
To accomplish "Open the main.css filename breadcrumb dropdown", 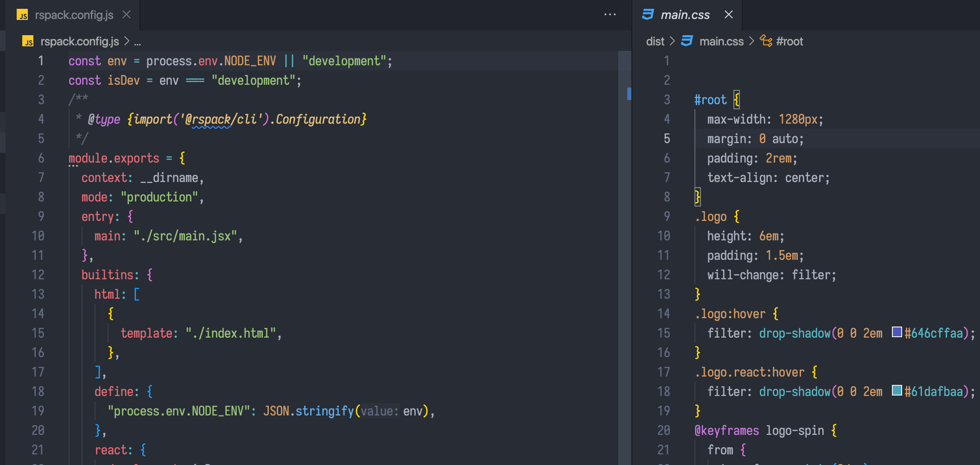I will tap(721, 41).
